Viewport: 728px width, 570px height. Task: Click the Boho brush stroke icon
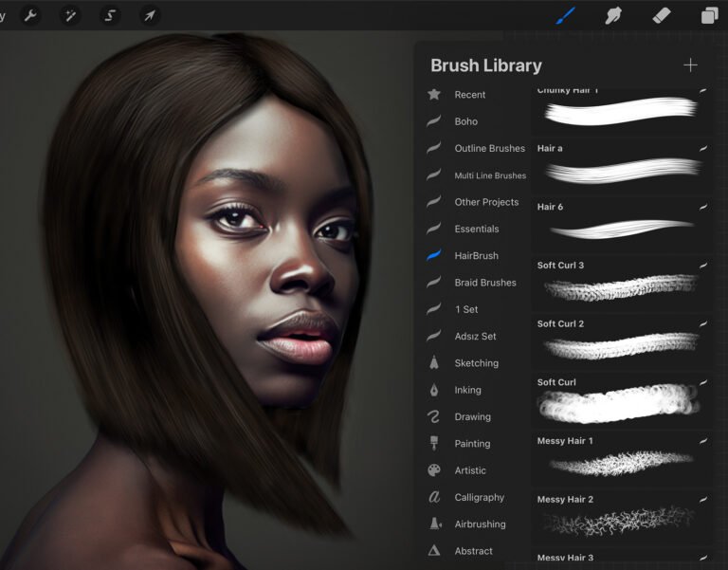(433, 121)
